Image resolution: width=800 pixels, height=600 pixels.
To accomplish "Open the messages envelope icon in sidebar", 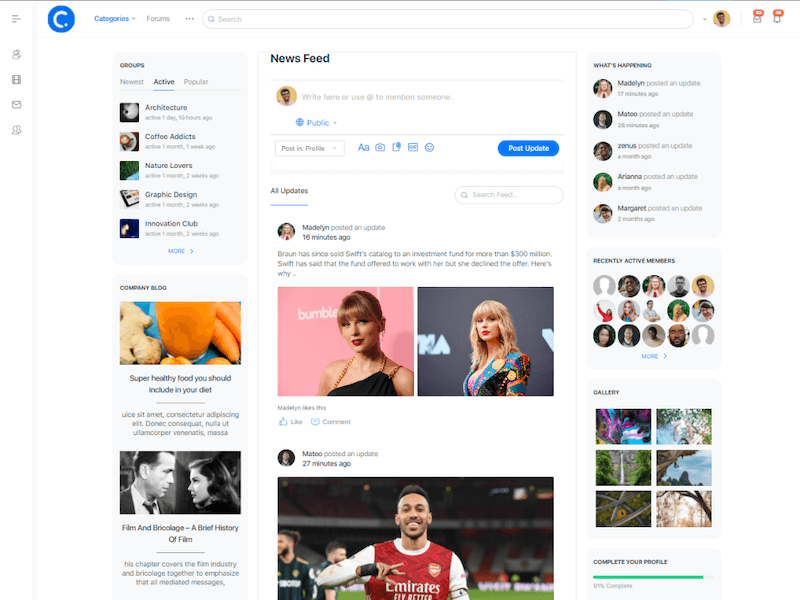I will [x=16, y=105].
